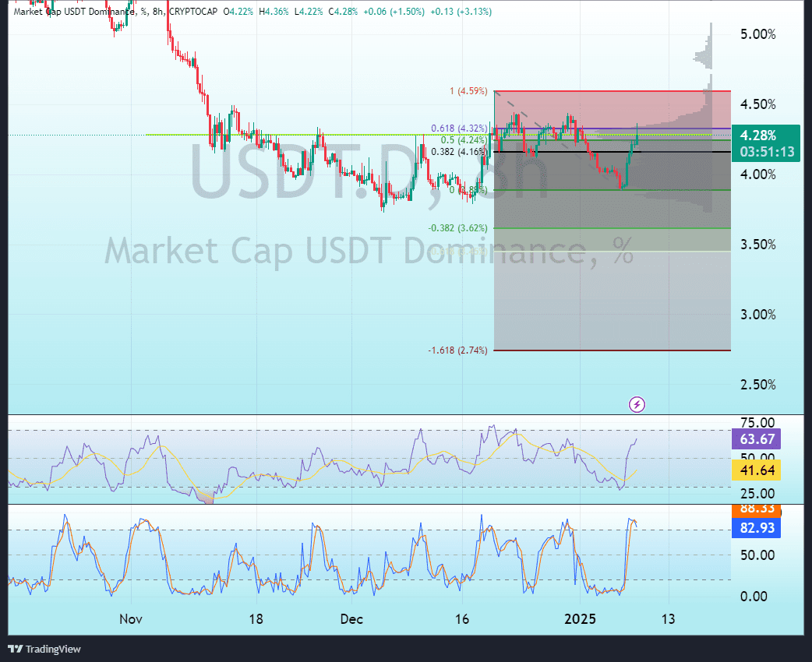This screenshot has width=812, height=662.
Task: Click the 0.00 stochastic scale label
Action: [x=754, y=597]
